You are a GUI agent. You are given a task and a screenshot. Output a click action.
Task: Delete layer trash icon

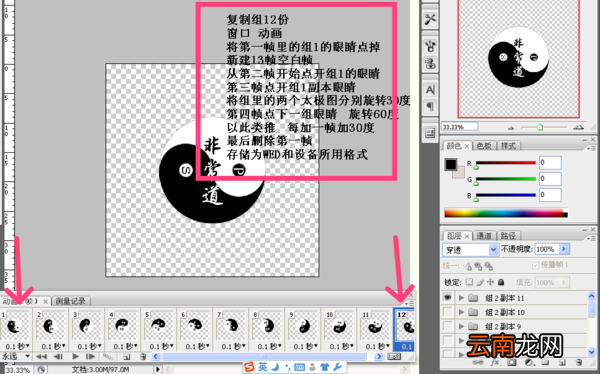[579, 362]
